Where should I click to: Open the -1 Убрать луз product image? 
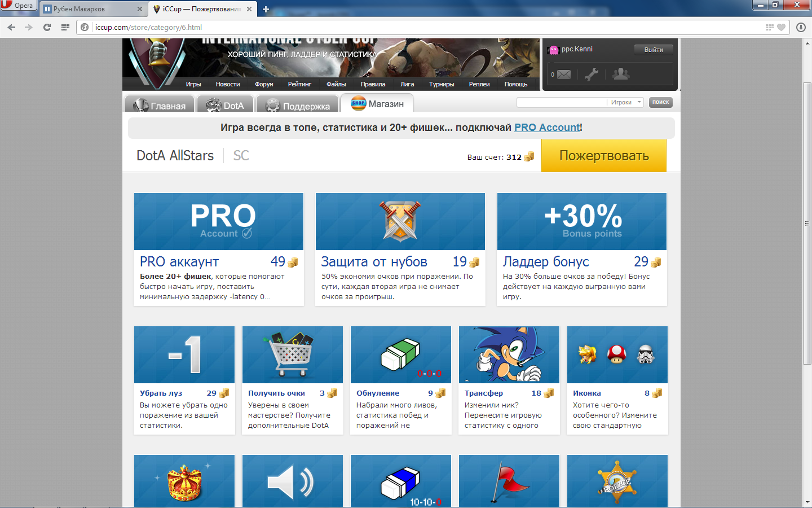(184, 354)
